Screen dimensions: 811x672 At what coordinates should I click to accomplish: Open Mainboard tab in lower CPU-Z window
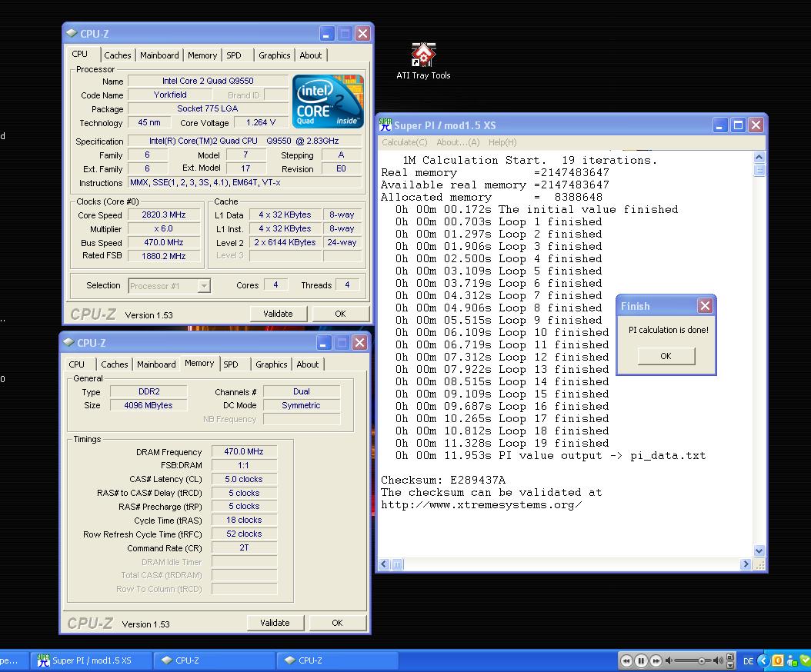pyautogui.click(x=156, y=364)
